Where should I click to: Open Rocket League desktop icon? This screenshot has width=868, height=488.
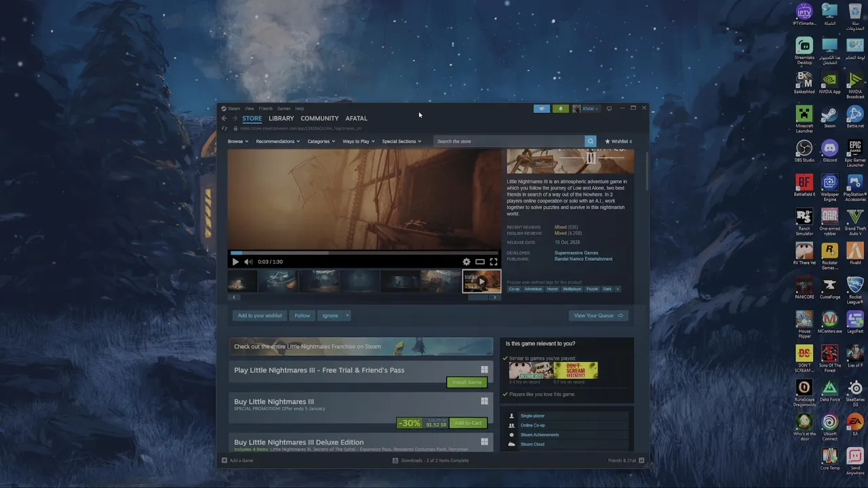(855, 290)
